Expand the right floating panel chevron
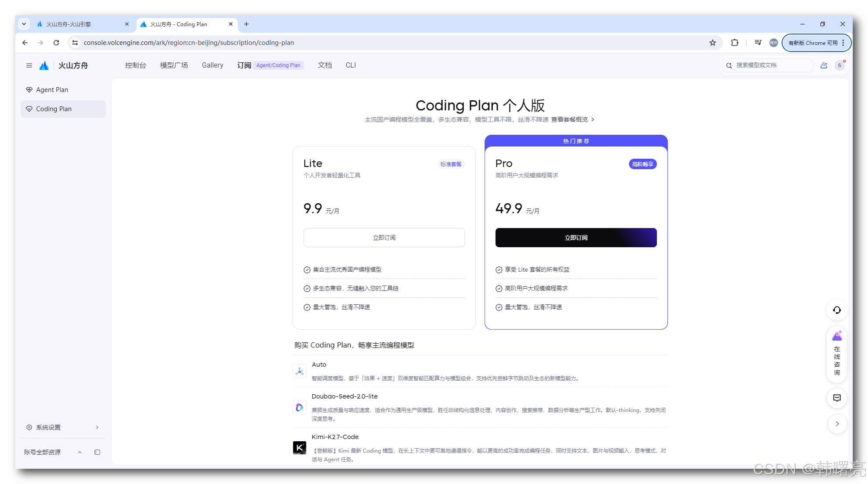The width and height of the screenshot is (868, 484). (x=837, y=424)
